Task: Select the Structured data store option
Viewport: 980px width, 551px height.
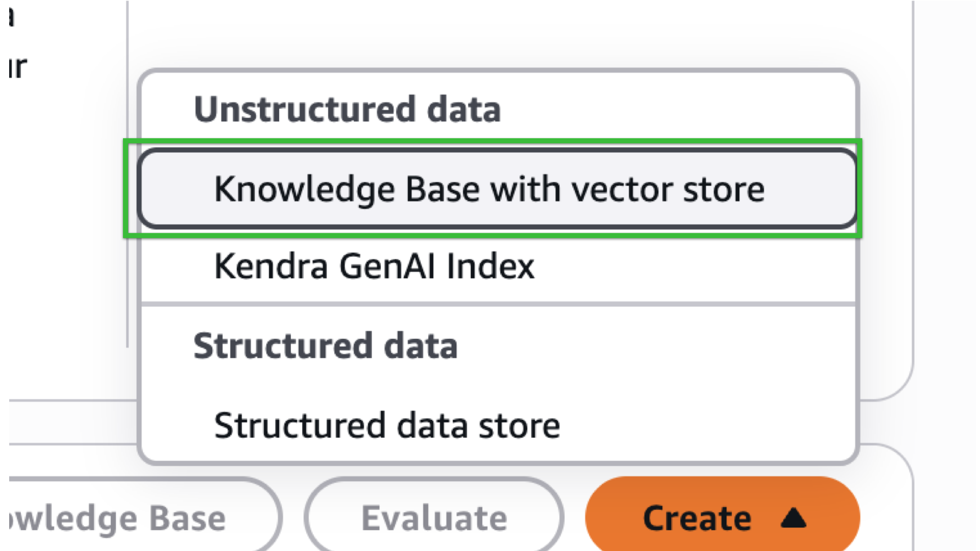Action: click(x=387, y=425)
